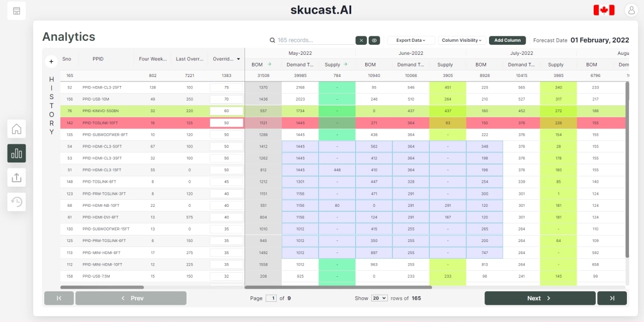Viewport: 644px width, 322px height.
Task: Click the skucast app logo icon top left
Action: pos(17,10)
